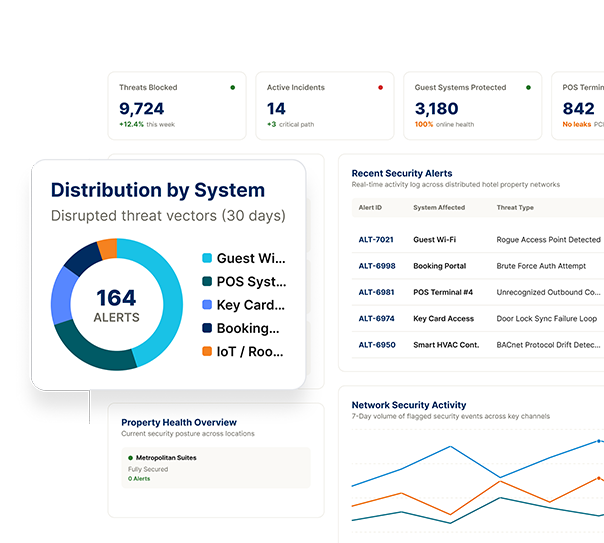Click the light blue Key Card donut segment
This screenshot has height=543, width=604.
click(x=62, y=297)
